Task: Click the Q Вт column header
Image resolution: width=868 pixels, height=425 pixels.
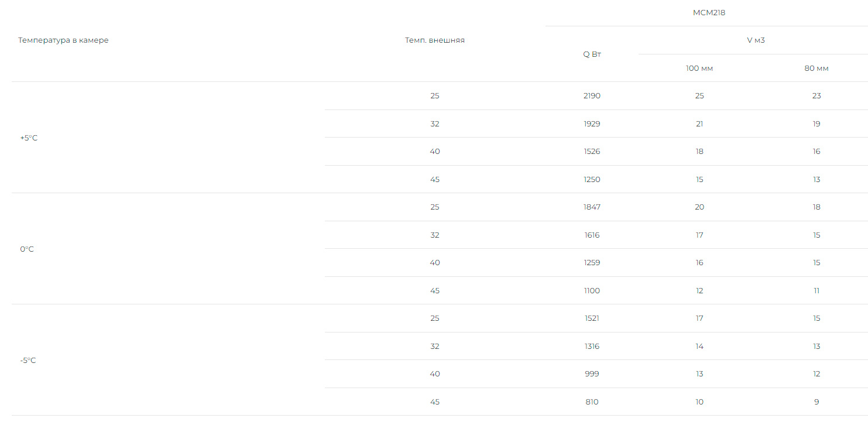Action: tap(592, 54)
